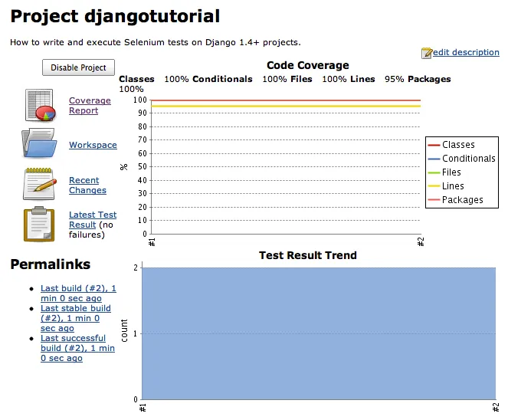508x420 pixels.
Task: Click the yellow Lines coverage line in the chart
Action: (x=286, y=106)
